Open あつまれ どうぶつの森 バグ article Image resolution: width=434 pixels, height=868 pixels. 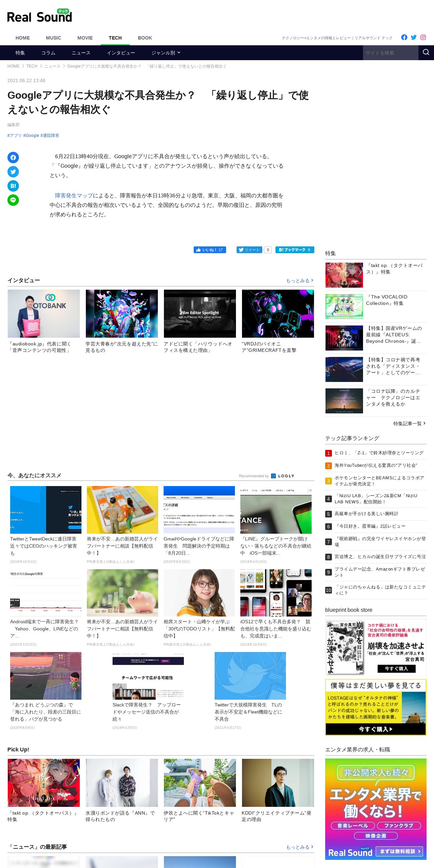pyautogui.click(x=46, y=691)
